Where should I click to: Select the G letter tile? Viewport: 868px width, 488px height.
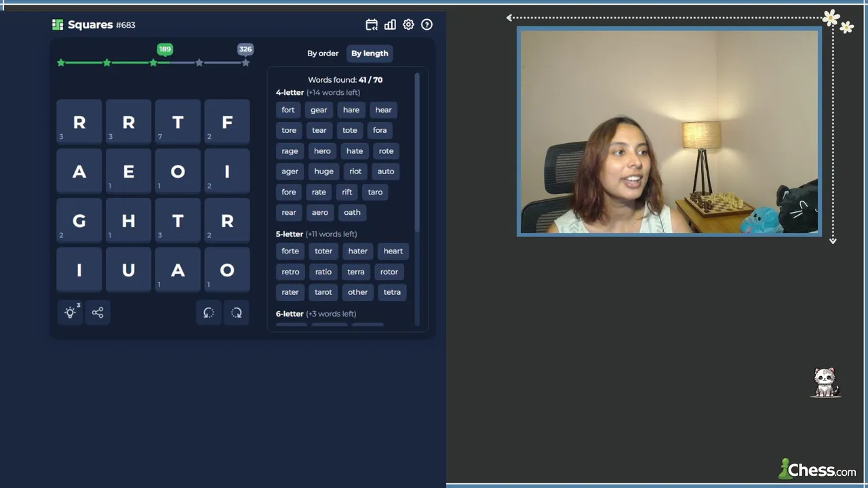pos(79,220)
